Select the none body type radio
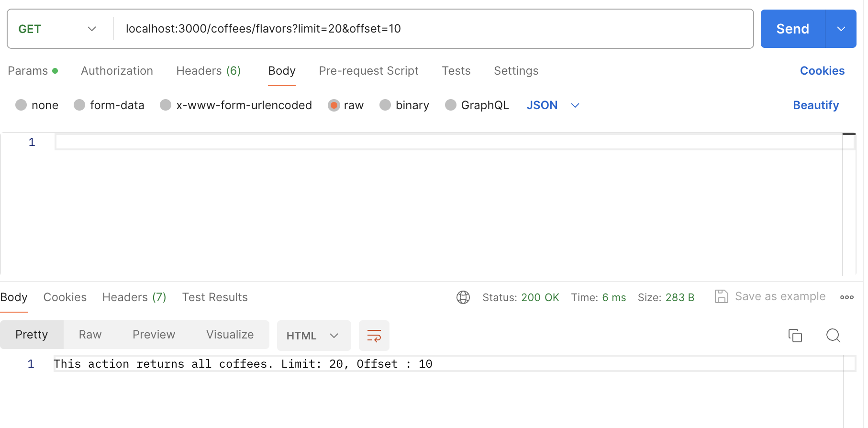 point(21,105)
